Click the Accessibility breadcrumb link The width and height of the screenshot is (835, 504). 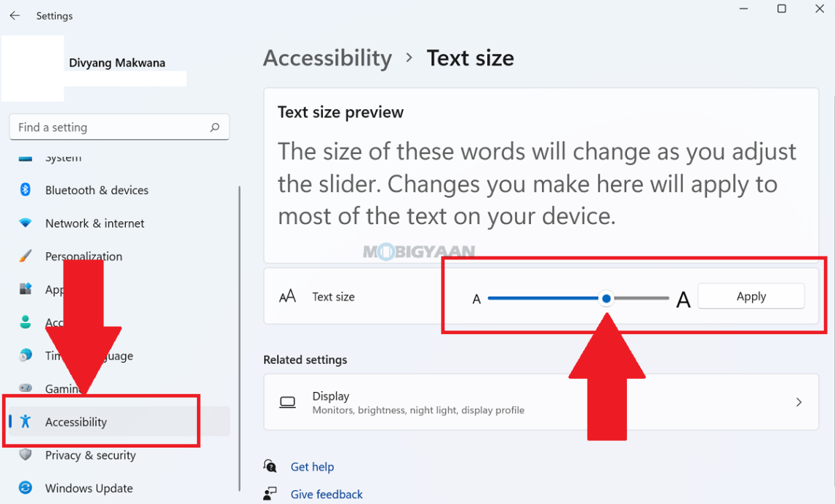click(x=327, y=58)
